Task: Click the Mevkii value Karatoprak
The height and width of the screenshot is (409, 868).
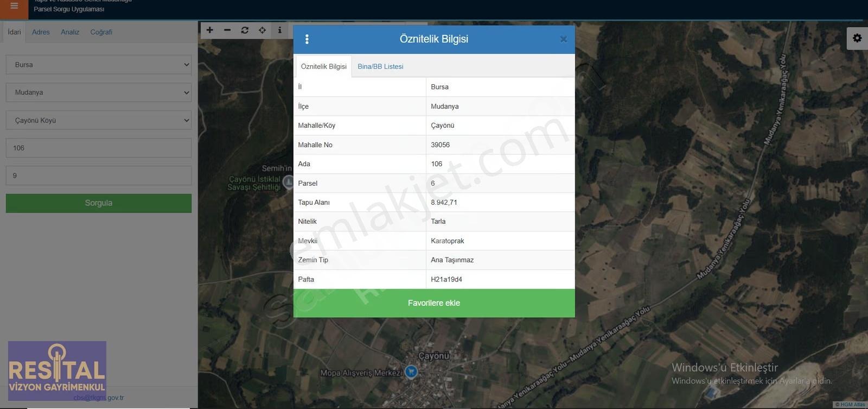Action: click(x=448, y=241)
